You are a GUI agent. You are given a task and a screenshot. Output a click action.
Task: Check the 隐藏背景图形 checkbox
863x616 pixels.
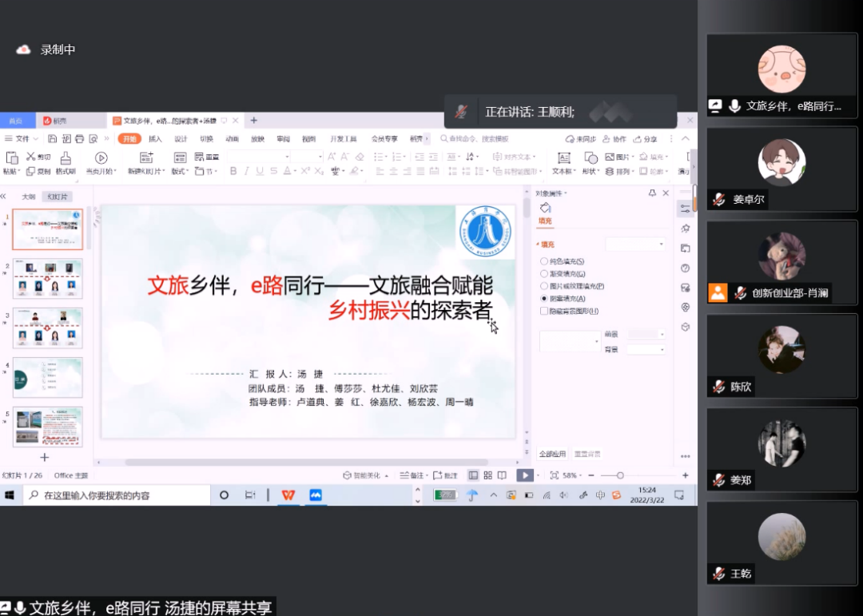543,312
